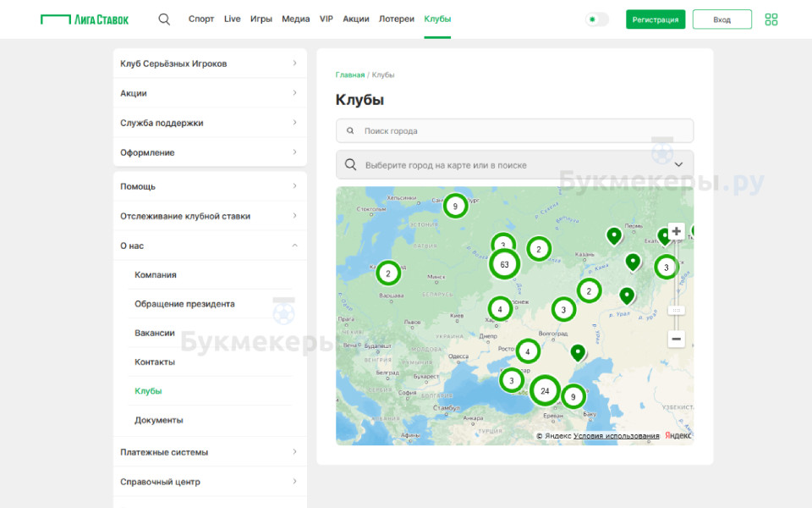Open Акции in the top navigation
Screen dimensions: 812x508
point(356,19)
